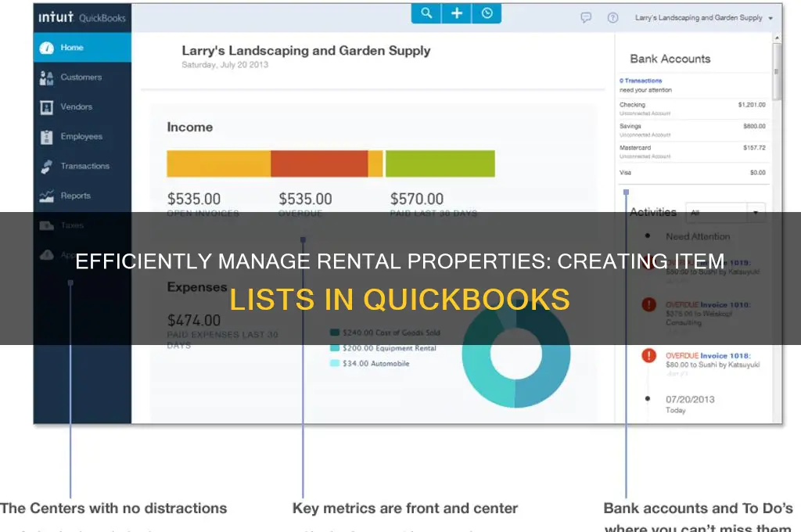
Task: Click the $570.00 paid amount
Action: (417, 199)
